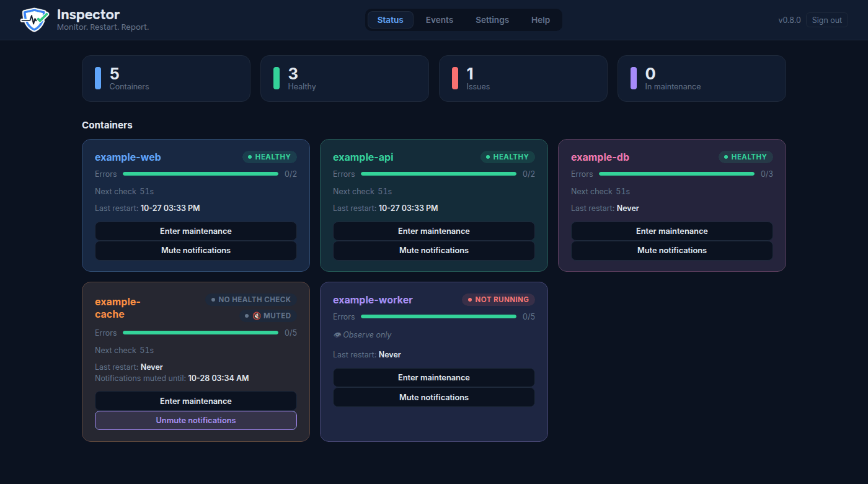Image resolution: width=868 pixels, height=484 pixels.
Task: Click the NO HEALTH CHECK badge
Action: pos(251,300)
